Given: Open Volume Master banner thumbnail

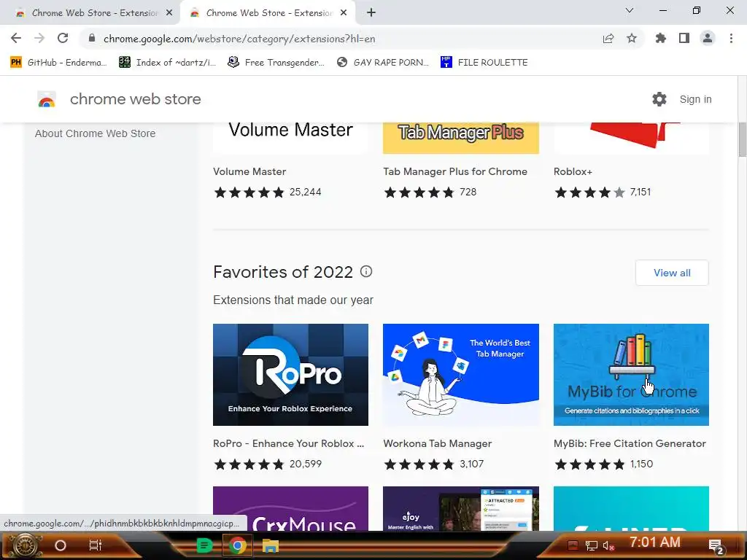Looking at the screenshot, I should click(290, 138).
